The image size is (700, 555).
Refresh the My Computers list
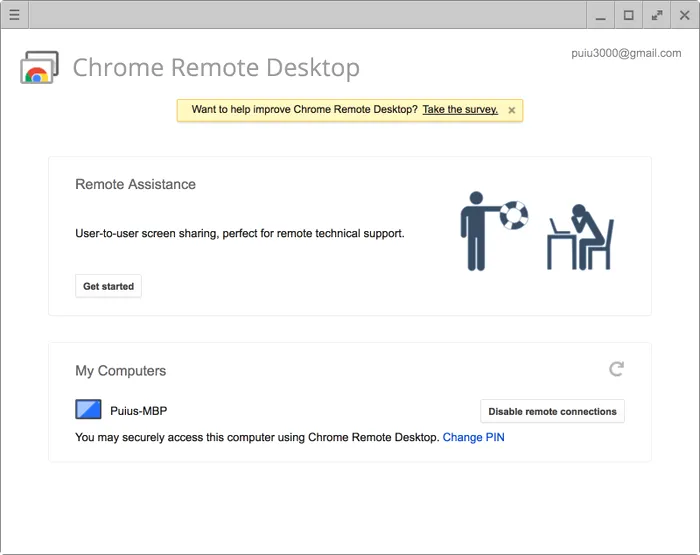(x=617, y=369)
